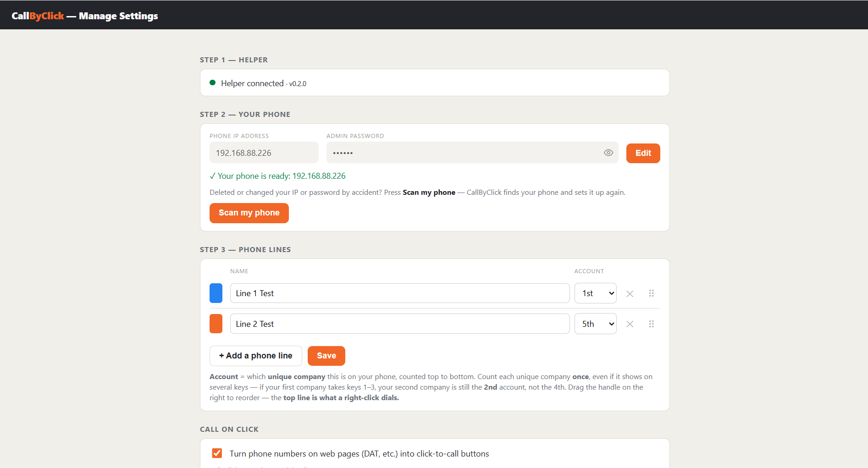Click the 'STEP 3 — PHONE LINES' heading

(245, 250)
